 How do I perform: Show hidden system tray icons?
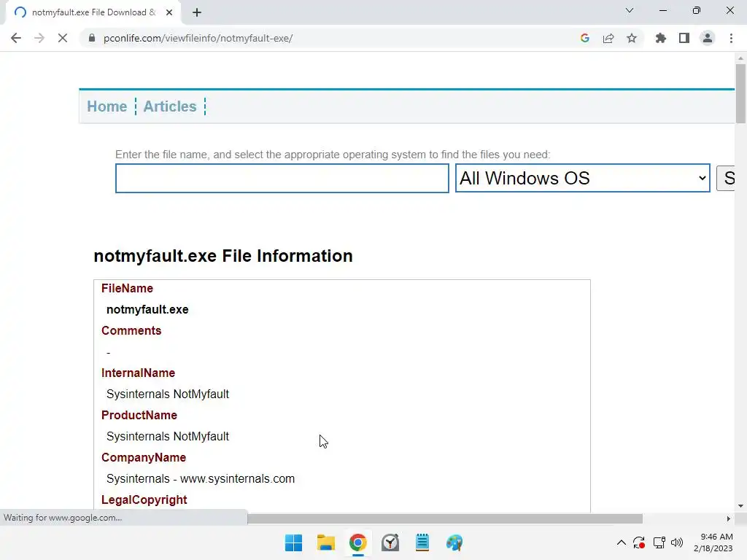click(x=622, y=542)
